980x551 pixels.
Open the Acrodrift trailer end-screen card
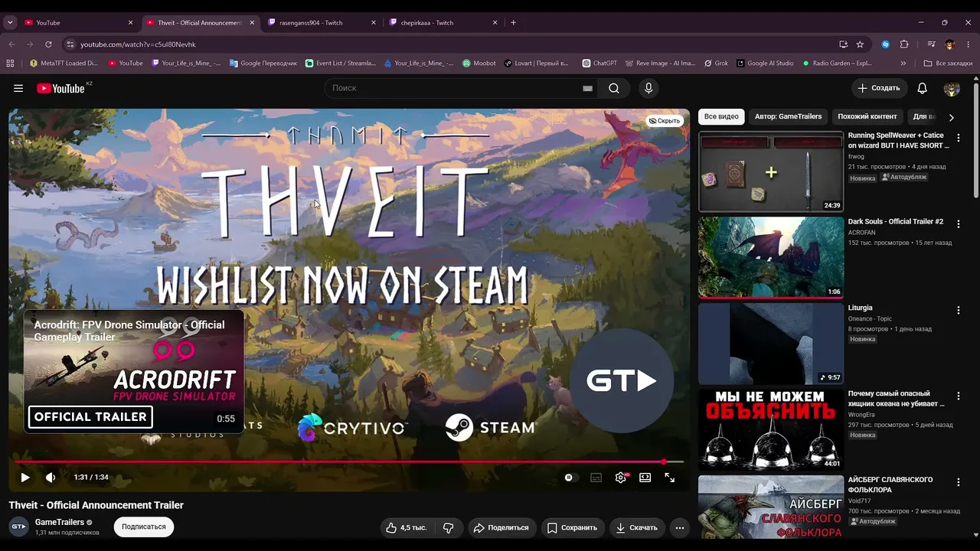coord(134,370)
